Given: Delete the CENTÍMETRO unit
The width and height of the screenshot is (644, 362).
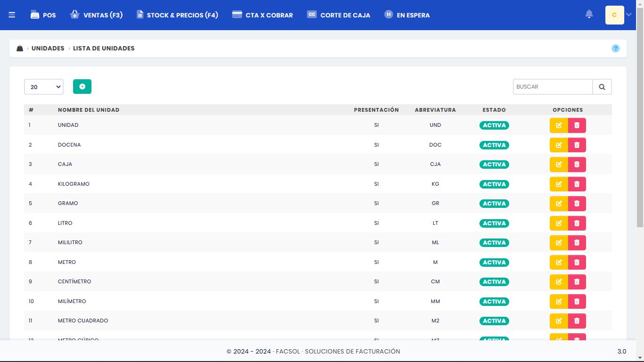Looking at the screenshot, I should click(x=577, y=282).
